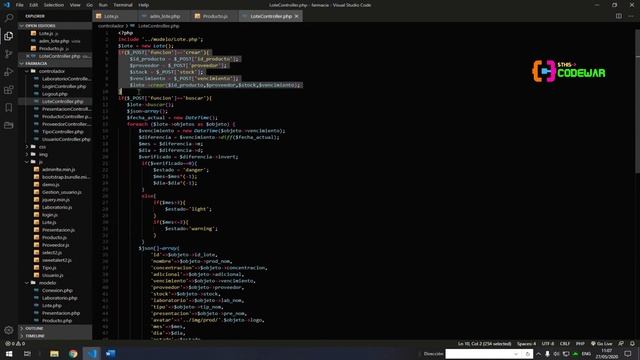Expand the css folder
Image resolution: width=640 pixels, height=360 pixels.
[42, 147]
